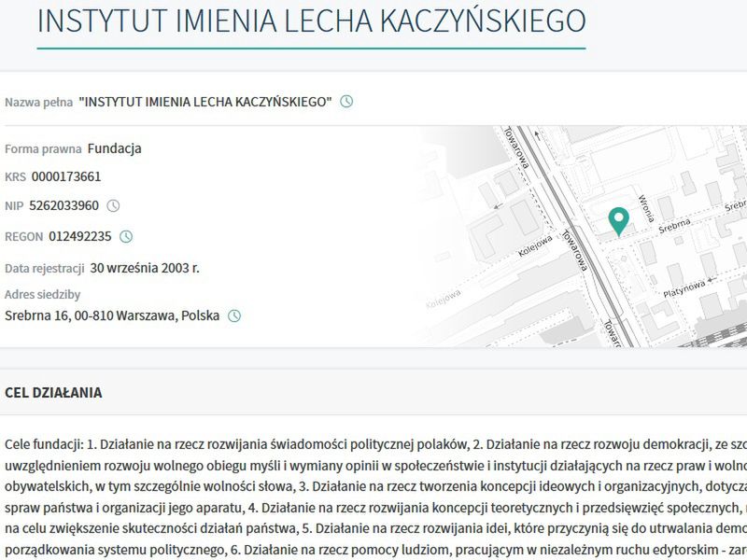Click the Platynowa street label on map
This screenshot has height=560, width=747.
[x=684, y=289]
